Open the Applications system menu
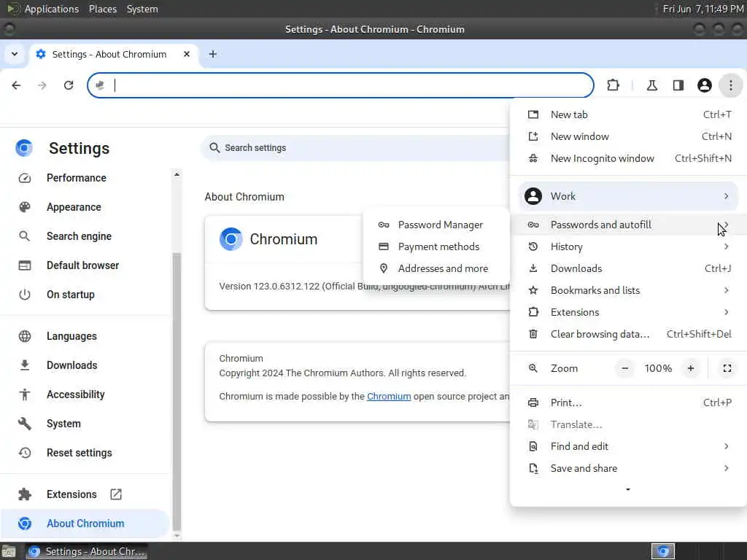The width and height of the screenshot is (747, 560). pos(52,9)
